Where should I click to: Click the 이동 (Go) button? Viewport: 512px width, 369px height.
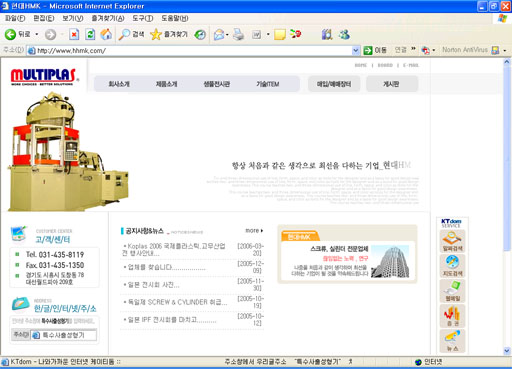(375, 50)
